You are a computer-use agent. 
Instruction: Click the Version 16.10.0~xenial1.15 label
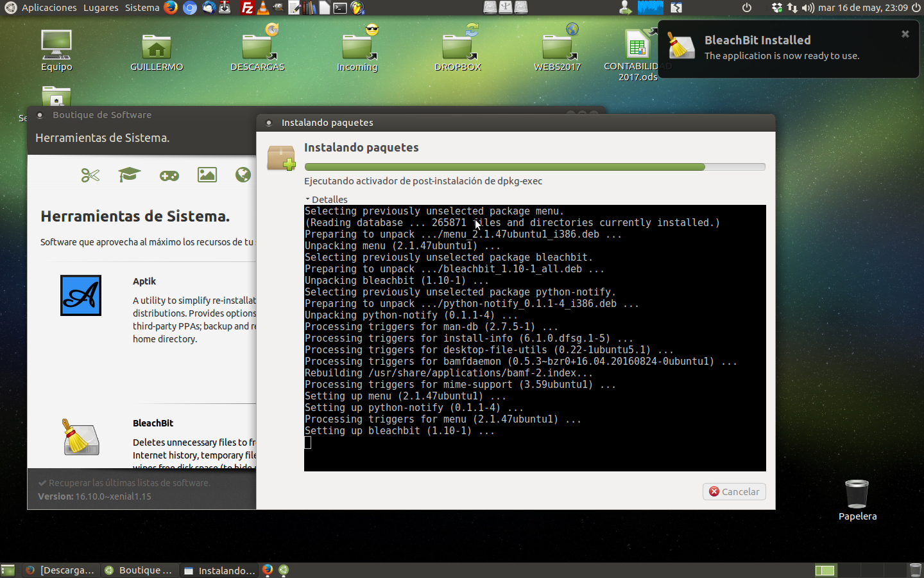94,496
